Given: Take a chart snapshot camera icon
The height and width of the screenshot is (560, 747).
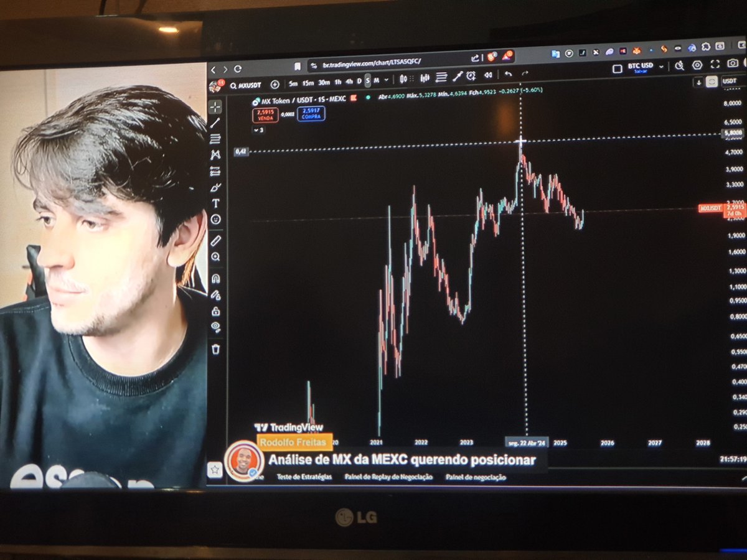Looking at the screenshot, I should click(x=733, y=63).
